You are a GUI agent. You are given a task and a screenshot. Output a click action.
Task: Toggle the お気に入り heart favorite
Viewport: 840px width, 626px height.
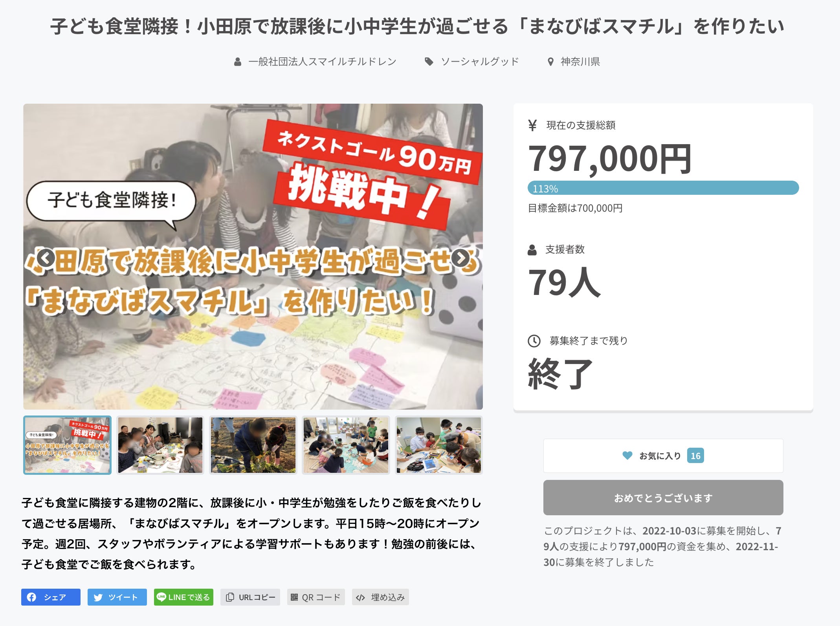(627, 456)
